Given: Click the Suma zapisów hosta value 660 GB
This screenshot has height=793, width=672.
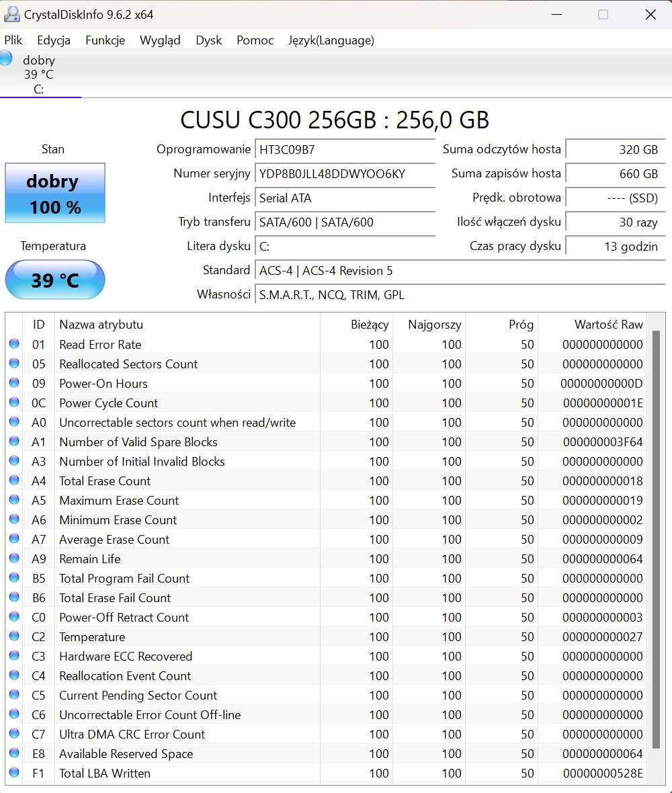Looking at the screenshot, I should (616, 174).
